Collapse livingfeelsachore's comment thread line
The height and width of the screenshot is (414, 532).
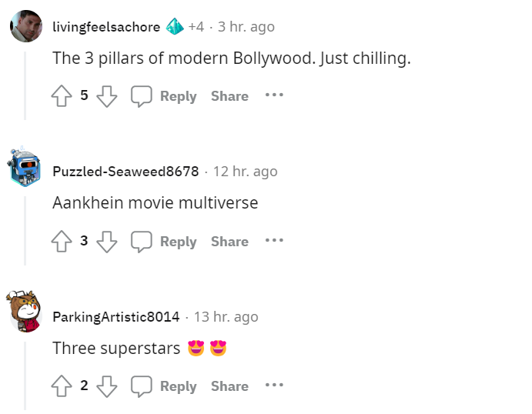[25, 85]
